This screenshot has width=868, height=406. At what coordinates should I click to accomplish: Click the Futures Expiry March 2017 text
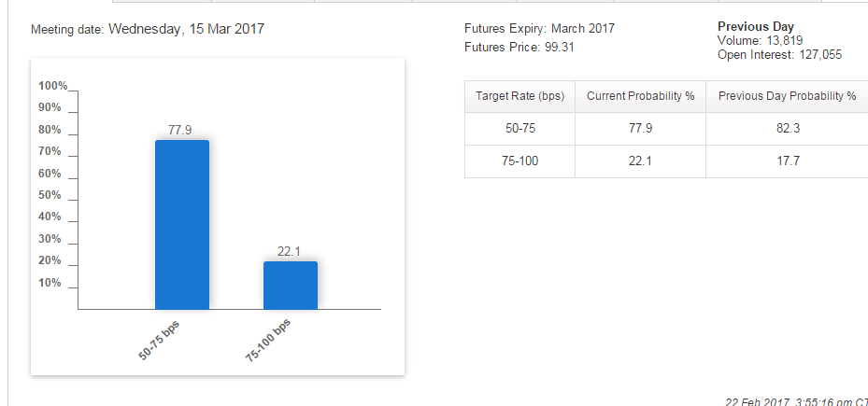[x=539, y=29]
